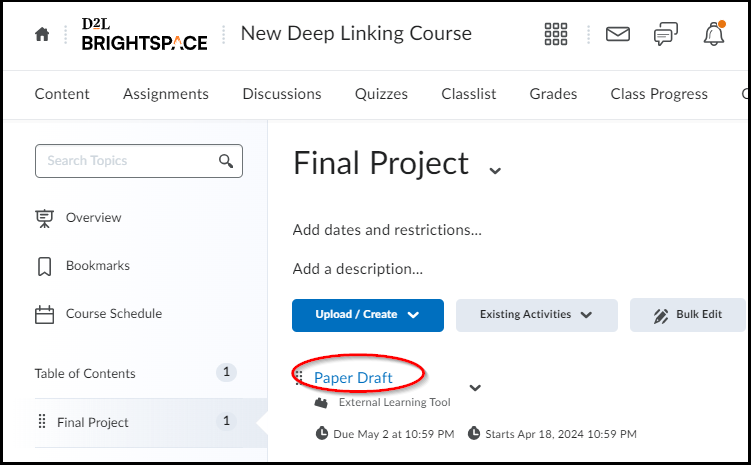
Task: Open the course selector grid icon
Action: pos(556,34)
